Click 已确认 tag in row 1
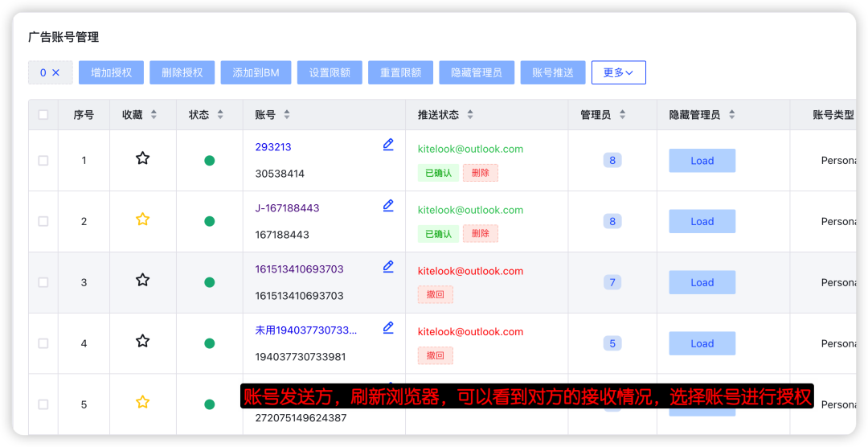The width and height of the screenshot is (868, 447). [439, 173]
